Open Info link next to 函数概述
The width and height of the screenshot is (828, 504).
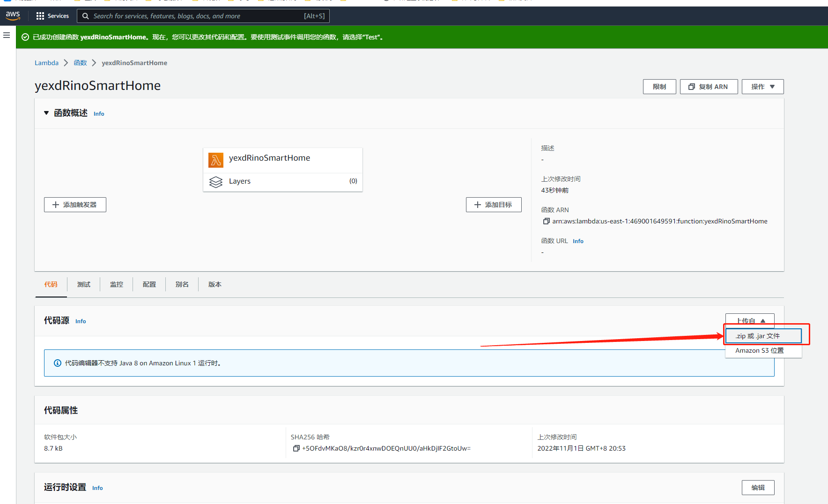[99, 114]
